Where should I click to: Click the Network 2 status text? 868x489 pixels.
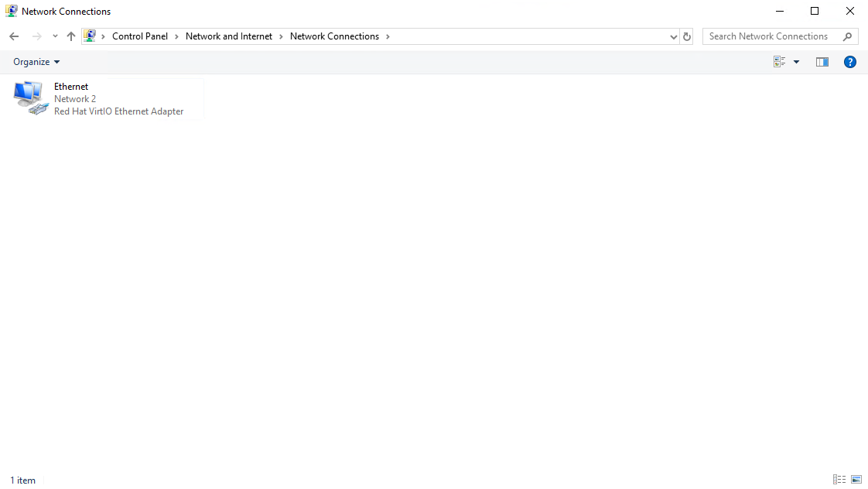tap(75, 99)
